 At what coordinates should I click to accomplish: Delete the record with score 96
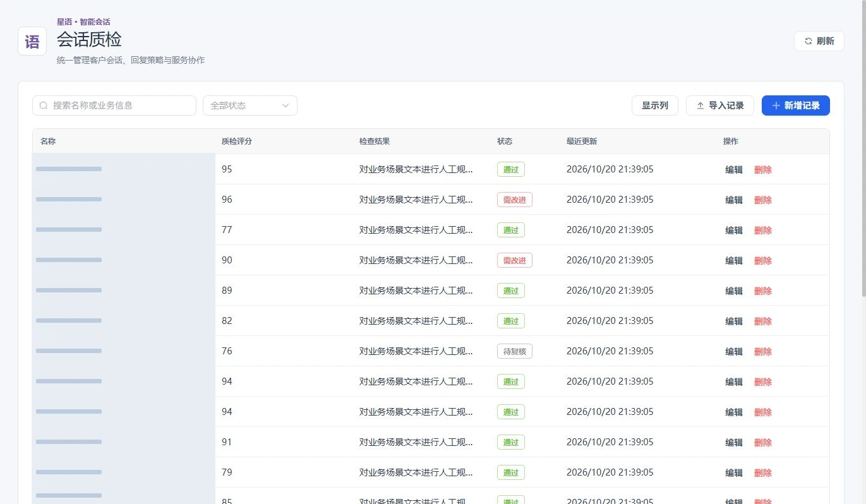[x=763, y=200]
